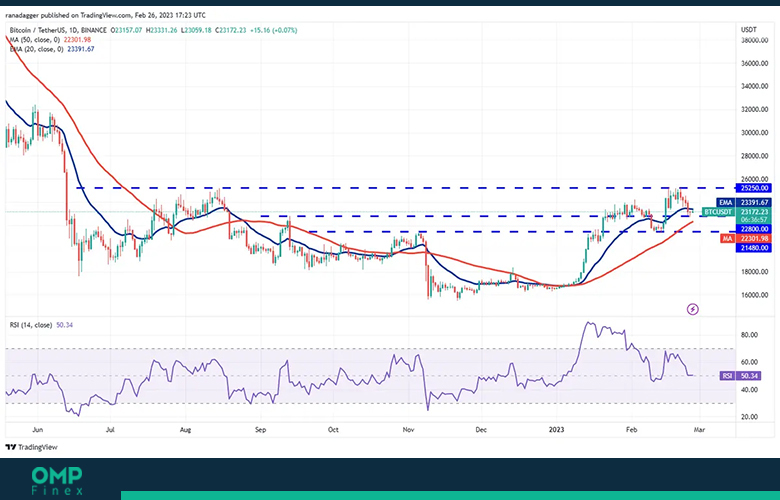Click the EMA 23391.67 price tag
780x500 pixels.
click(744, 202)
